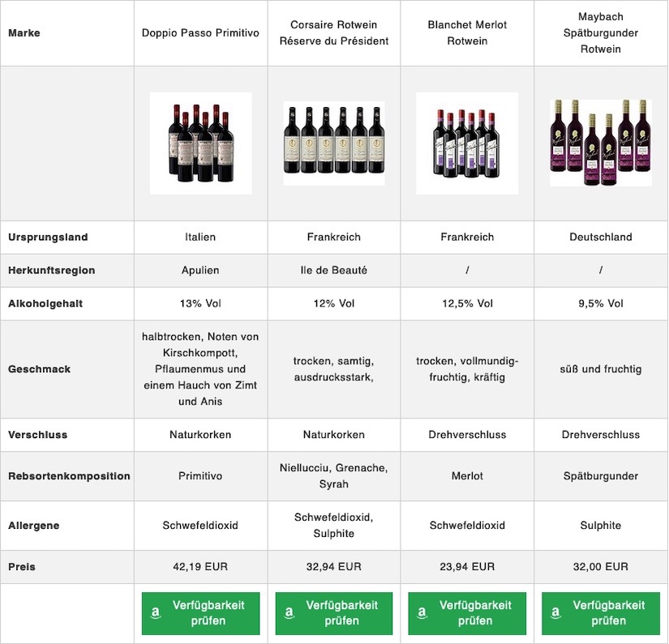This screenshot has height=644, width=669.
Task: Click the 'Corsaire Rotwein Réserve du Président' heading
Action: (x=334, y=33)
